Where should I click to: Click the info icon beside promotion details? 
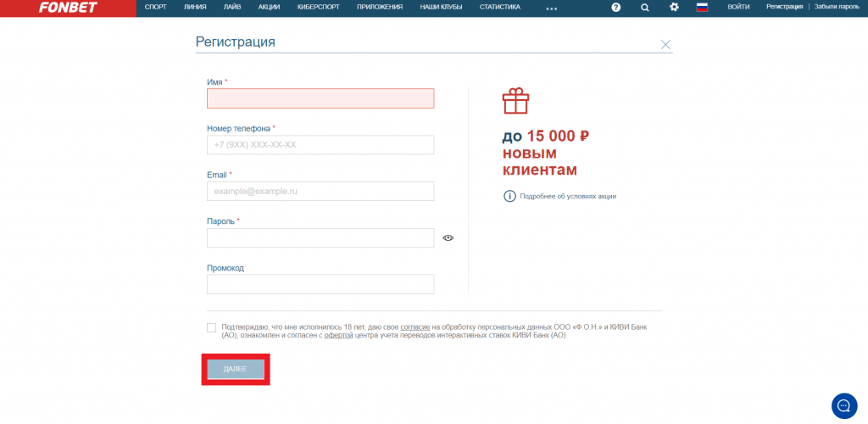click(x=509, y=196)
